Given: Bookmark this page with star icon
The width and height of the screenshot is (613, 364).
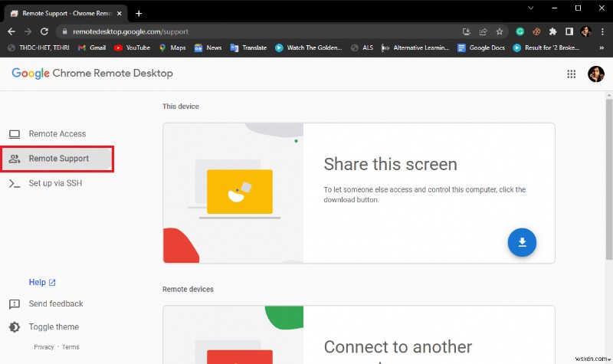Looking at the screenshot, I should (500, 31).
